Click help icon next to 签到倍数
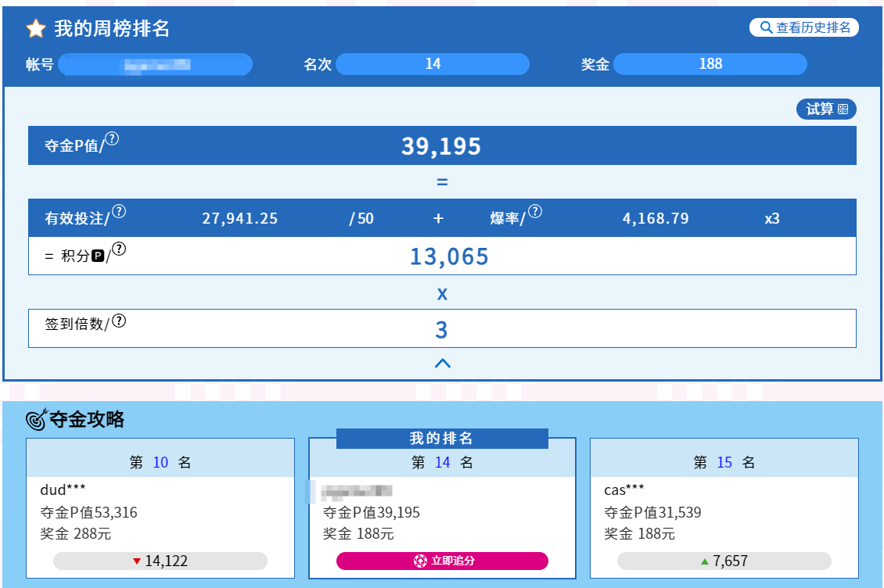884x588 pixels. [119, 321]
